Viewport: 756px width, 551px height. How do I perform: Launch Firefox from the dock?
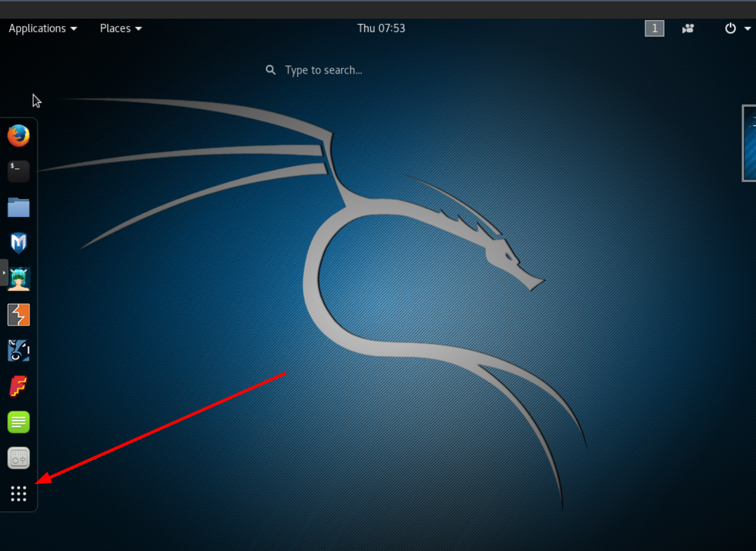point(19,136)
